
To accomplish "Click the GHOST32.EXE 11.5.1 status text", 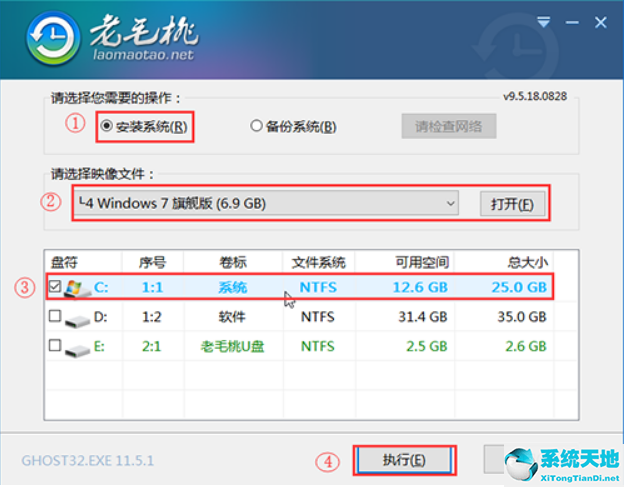I will coord(88,461).
